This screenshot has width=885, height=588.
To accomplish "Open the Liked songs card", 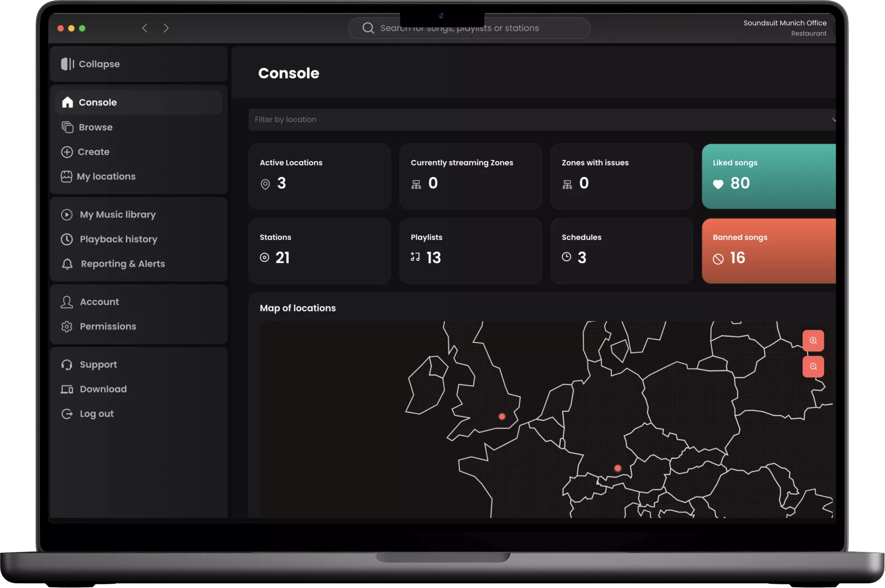I will pos(768,176).
